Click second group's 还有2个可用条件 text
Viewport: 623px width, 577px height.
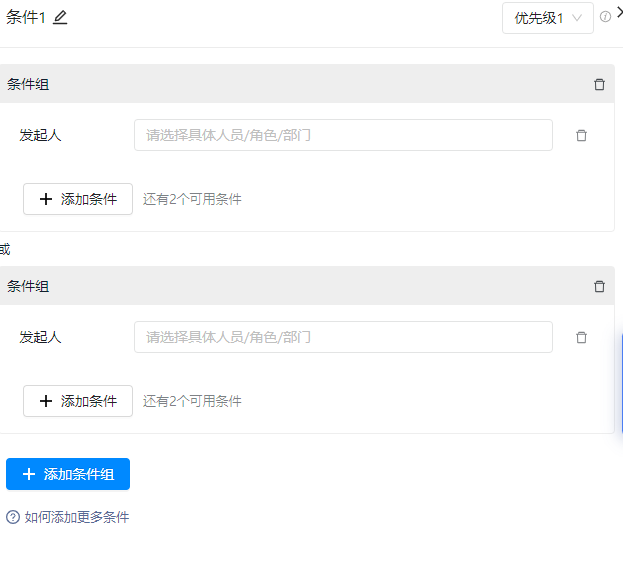click(x=192, y=401)
